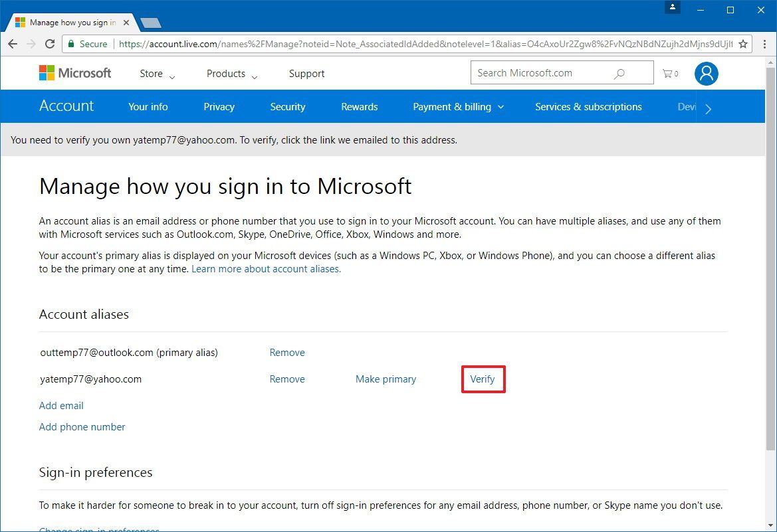Make yatemp77@yahoo.com the primary alias
This screenshot has width=777, height=532.
click(386, 379)
